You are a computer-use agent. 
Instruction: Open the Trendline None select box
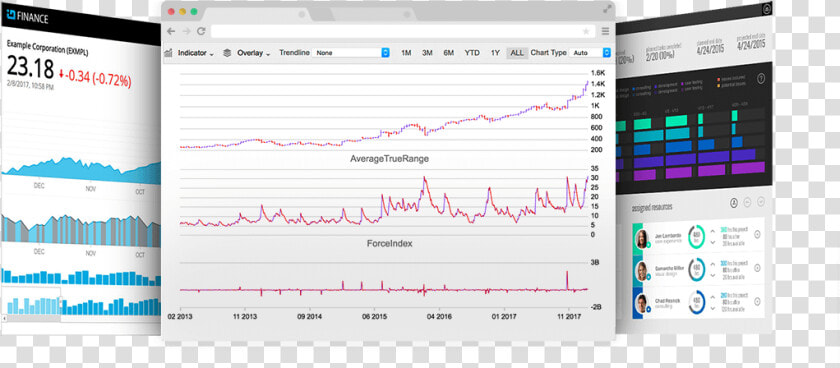coord(351,53)
